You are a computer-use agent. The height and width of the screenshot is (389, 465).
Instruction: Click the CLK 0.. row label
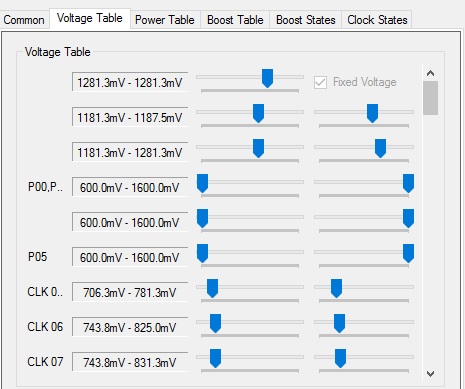[45, 292]
